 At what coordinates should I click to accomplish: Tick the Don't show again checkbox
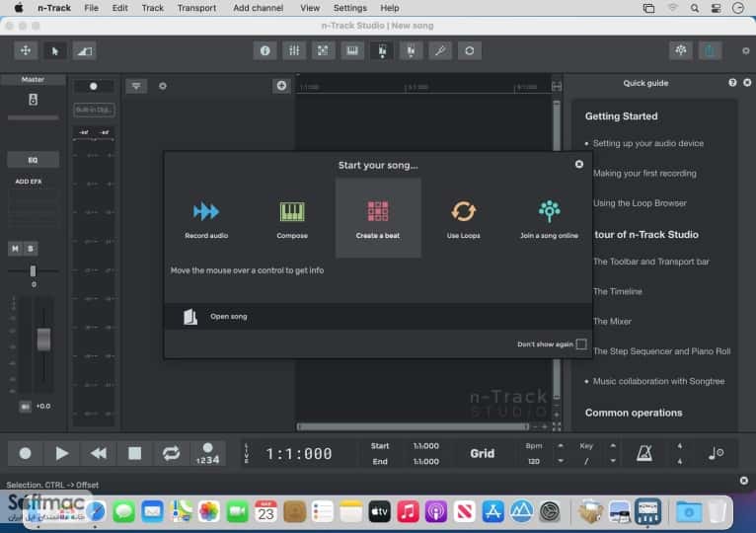click(581, 343)
